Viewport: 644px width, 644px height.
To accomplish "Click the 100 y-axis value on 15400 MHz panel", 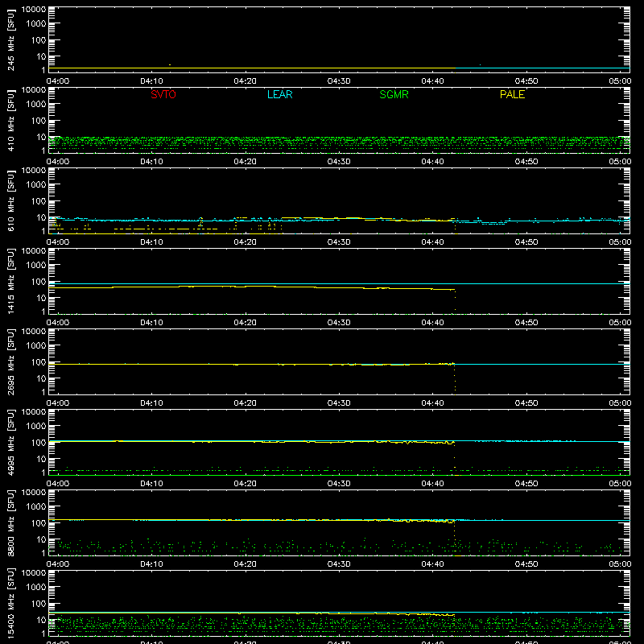I will tap(39, 604).
